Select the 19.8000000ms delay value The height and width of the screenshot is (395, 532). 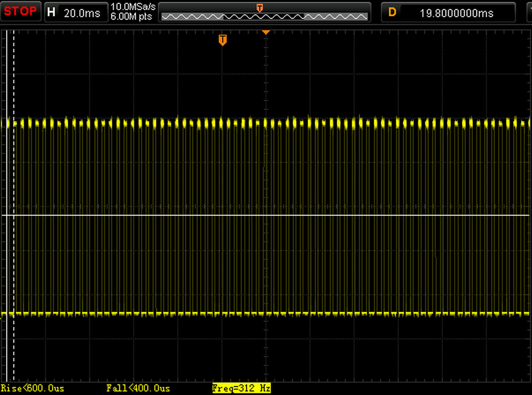click(x=456, y=13)
